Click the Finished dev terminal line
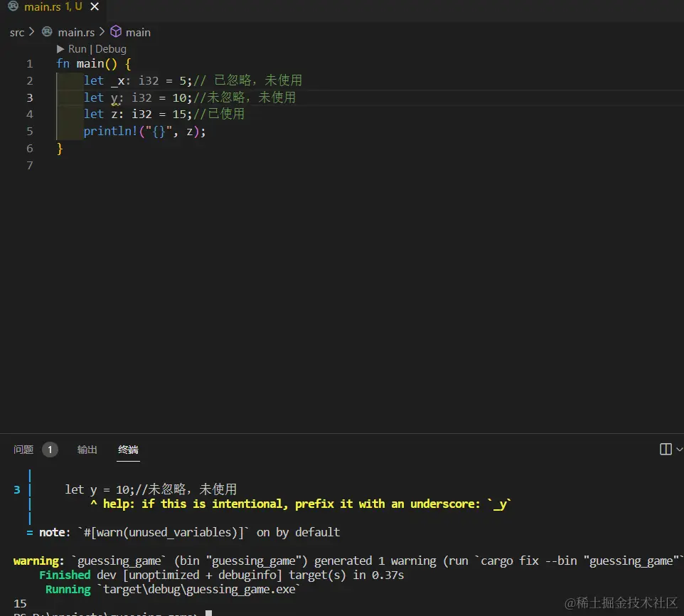This screenshot has width=684, height=616. [222, 575]
